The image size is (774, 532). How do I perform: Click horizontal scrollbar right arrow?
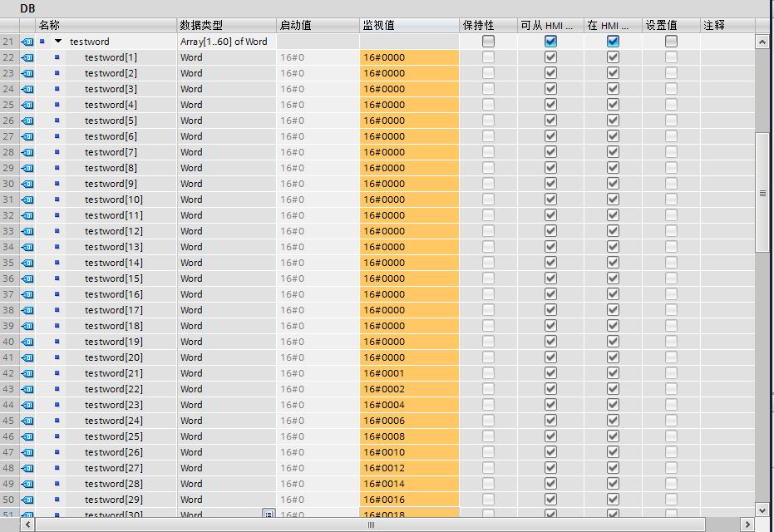point(747,525)
